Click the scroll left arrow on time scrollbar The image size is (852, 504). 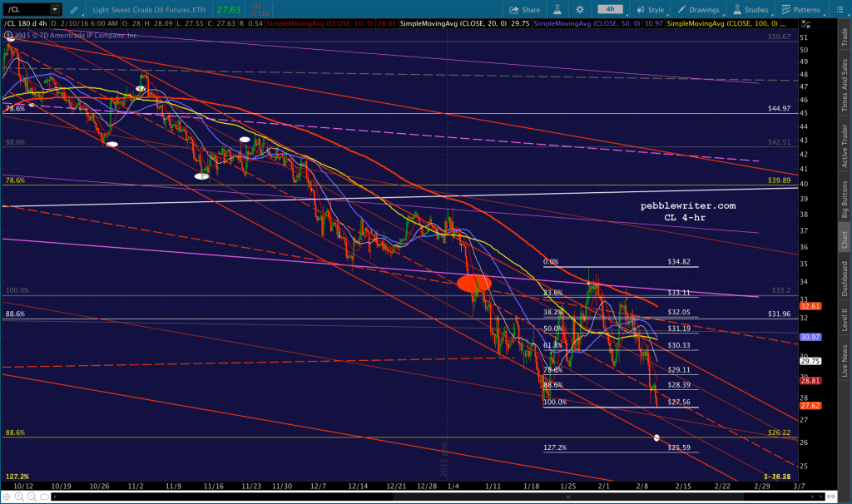(54, 497)
